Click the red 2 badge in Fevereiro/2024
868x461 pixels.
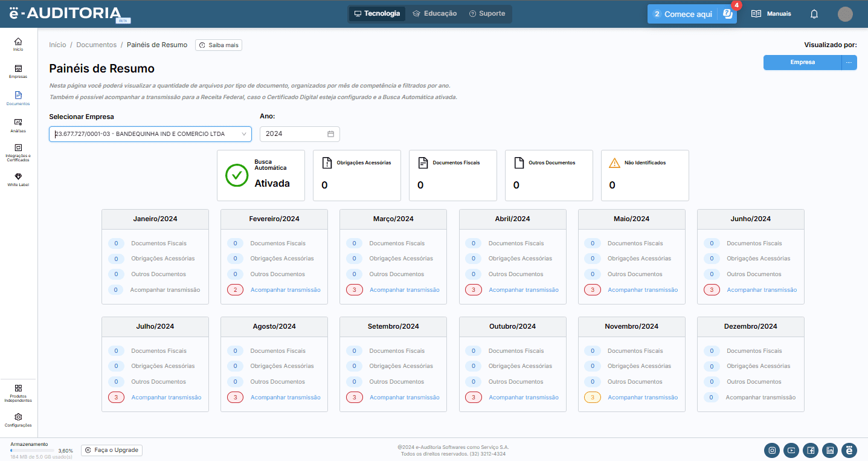pyautogui.click(x=236, y=290)
